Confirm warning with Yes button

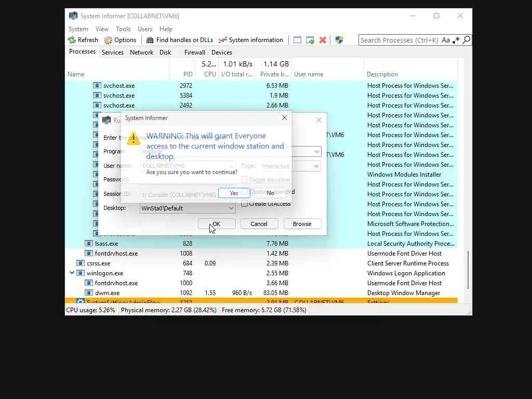pyautogui.click(x=234, y=193)
